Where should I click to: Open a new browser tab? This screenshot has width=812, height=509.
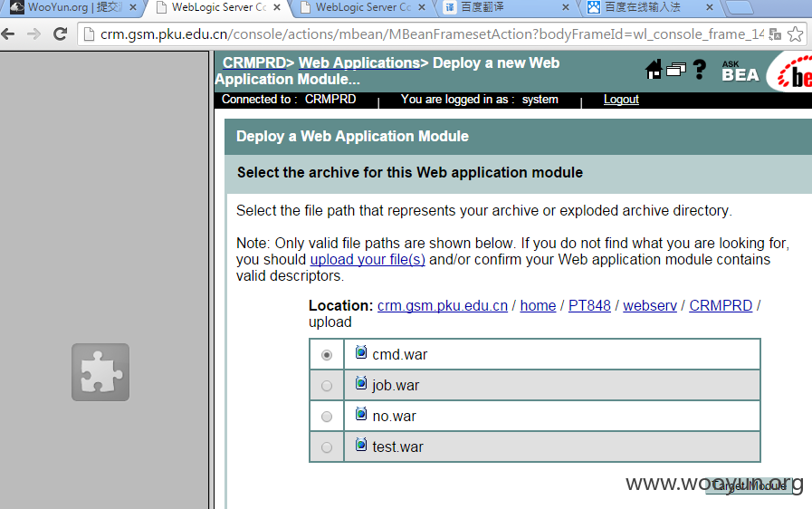click(739, 8)
